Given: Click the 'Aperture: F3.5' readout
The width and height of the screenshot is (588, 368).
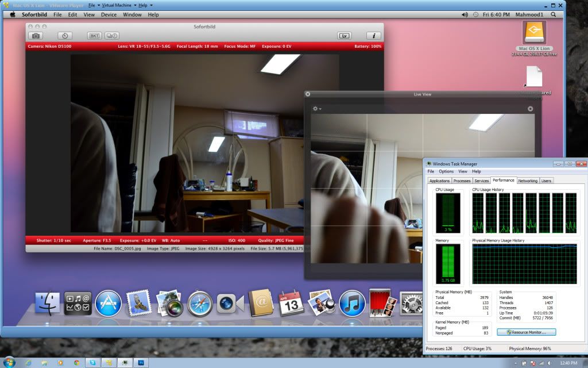Looking at the screenshot, I should 96,240.
